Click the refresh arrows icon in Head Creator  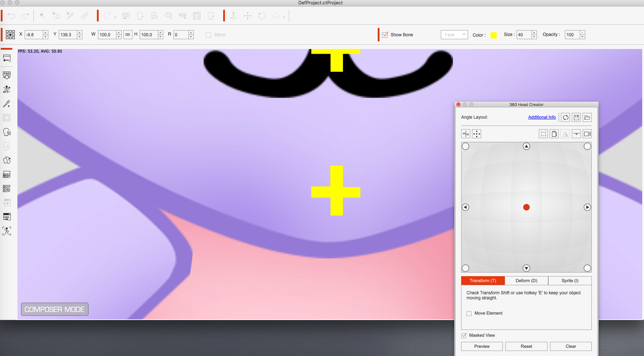tap(566, 117)
